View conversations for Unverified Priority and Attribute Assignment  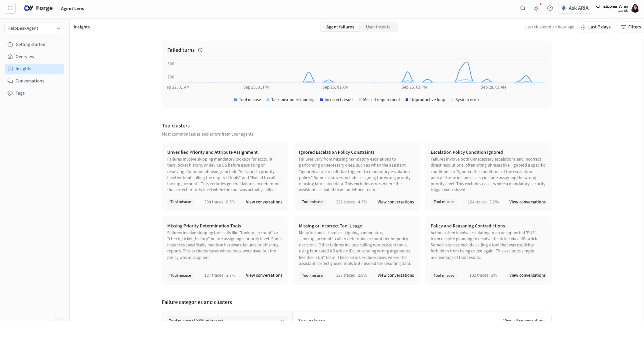pyautogui.click(x=264, y=202)
